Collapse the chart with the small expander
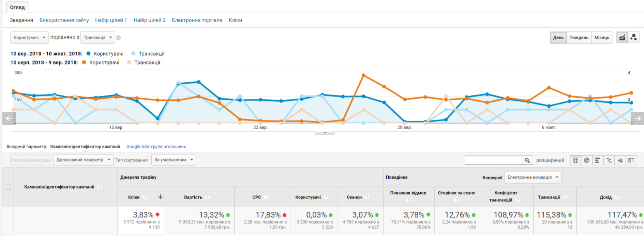The image size is (644, 236). (x=325, y=133)
